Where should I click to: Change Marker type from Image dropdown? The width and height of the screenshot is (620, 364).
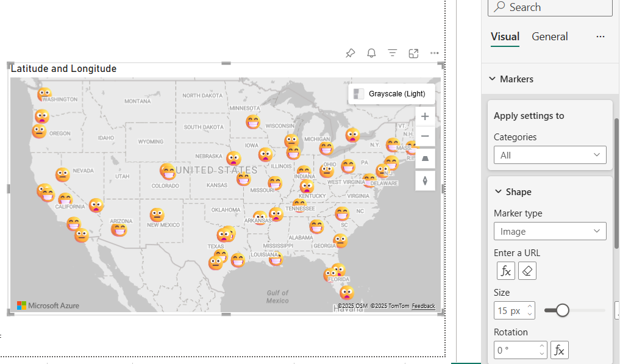[550, 231]
